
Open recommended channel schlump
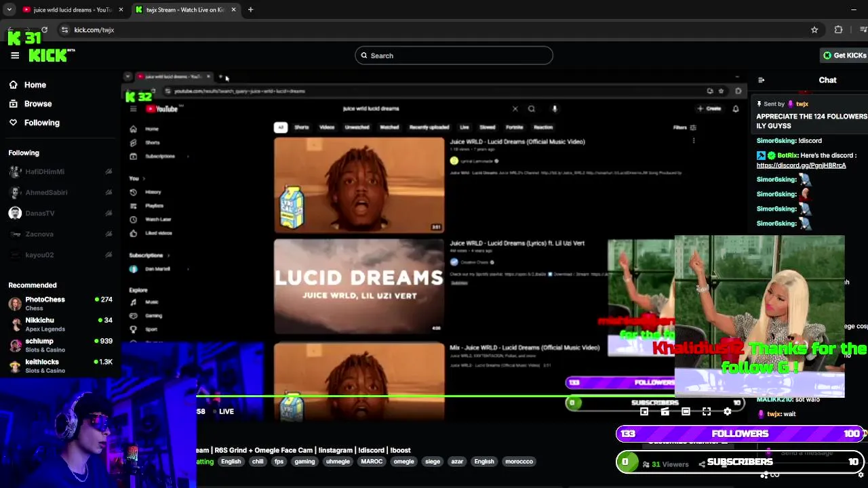click(x=60, y=345)
